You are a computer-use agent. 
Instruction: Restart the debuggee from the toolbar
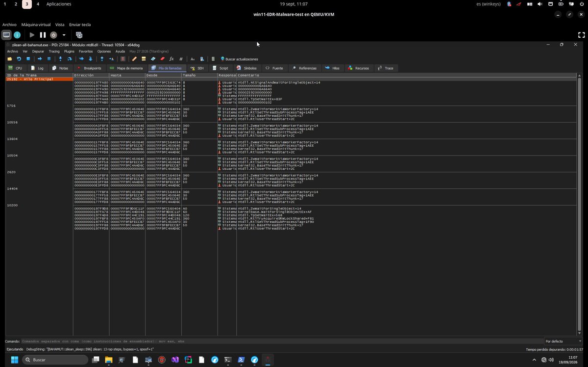[x=19, y=59]
